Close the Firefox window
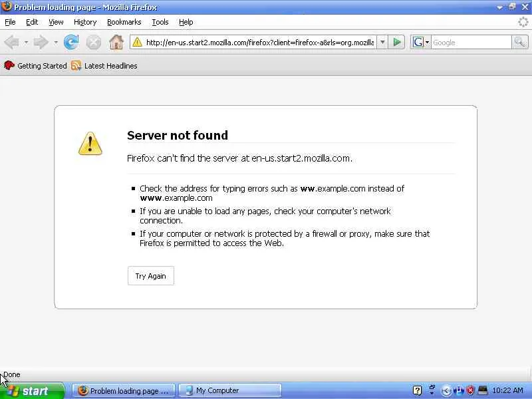 coord(525,7)
